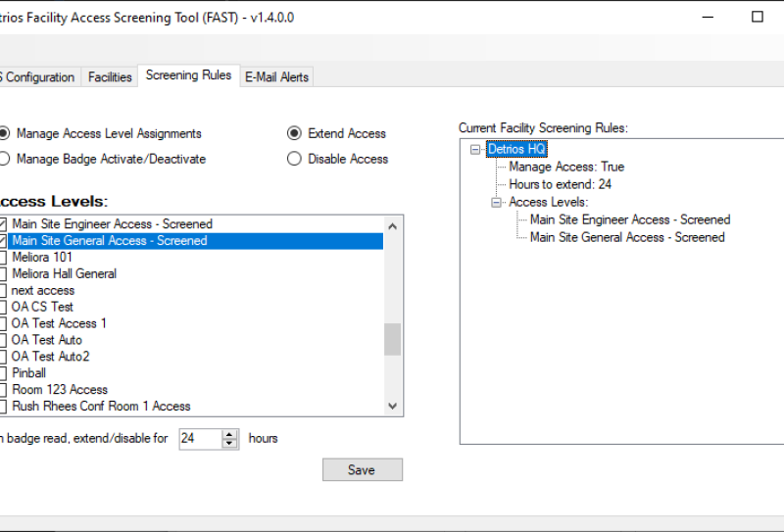The width and height of the screenshot is (784, 532).
Task: Select Manage Access Level Assignments radio button
Action: point(5,133)
